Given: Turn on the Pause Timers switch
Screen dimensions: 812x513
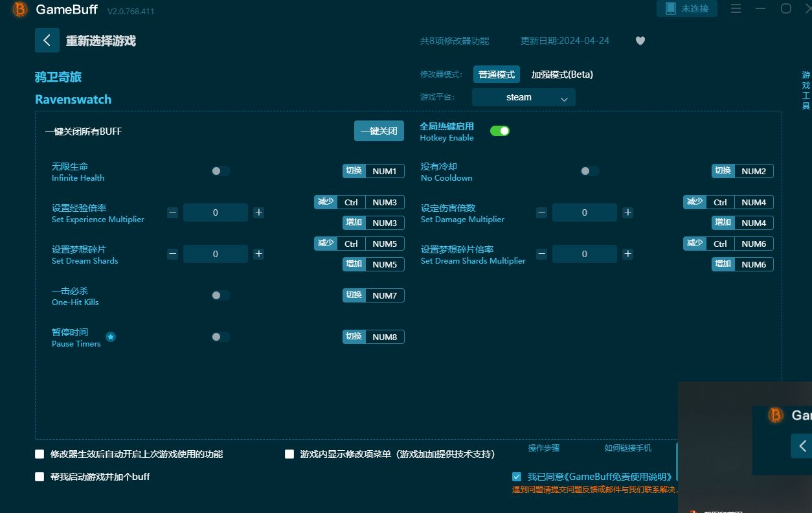Looking at the screenshot, I should [221, 337].
